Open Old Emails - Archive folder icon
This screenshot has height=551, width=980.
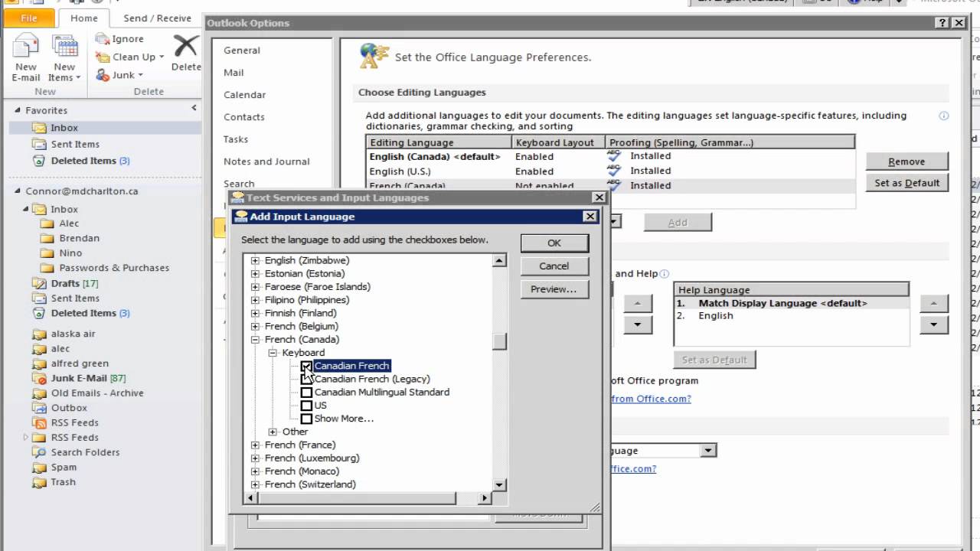click(x=39, y=393)
